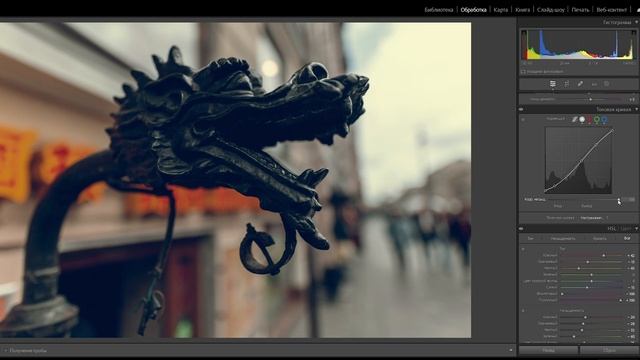The width and height of the screenshot is (640, 360).
Task: Click the histogram graph
Action: point(578,45)
